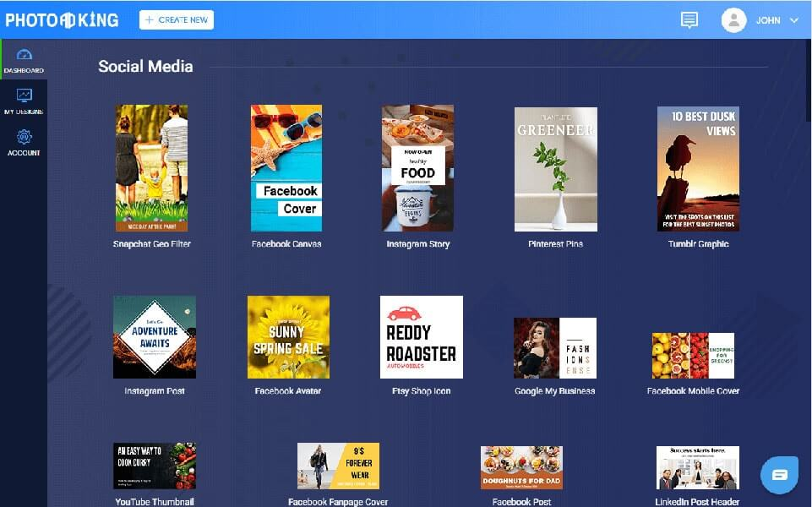Click the Social Media section heading
This screenshot has height=507, width=812.
145,66
